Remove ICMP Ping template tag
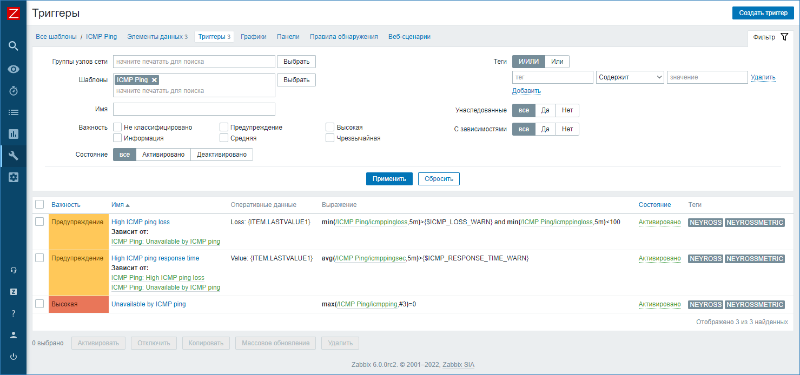 coord(154,80)
